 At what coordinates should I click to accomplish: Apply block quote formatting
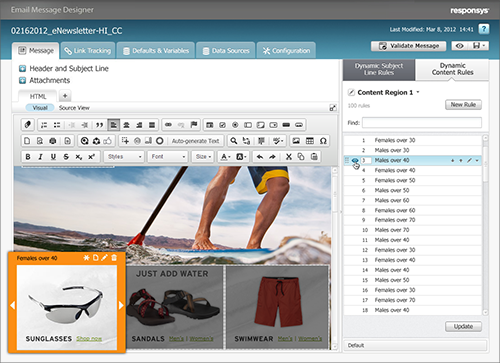pyautogui.click(x=99, y=125)
